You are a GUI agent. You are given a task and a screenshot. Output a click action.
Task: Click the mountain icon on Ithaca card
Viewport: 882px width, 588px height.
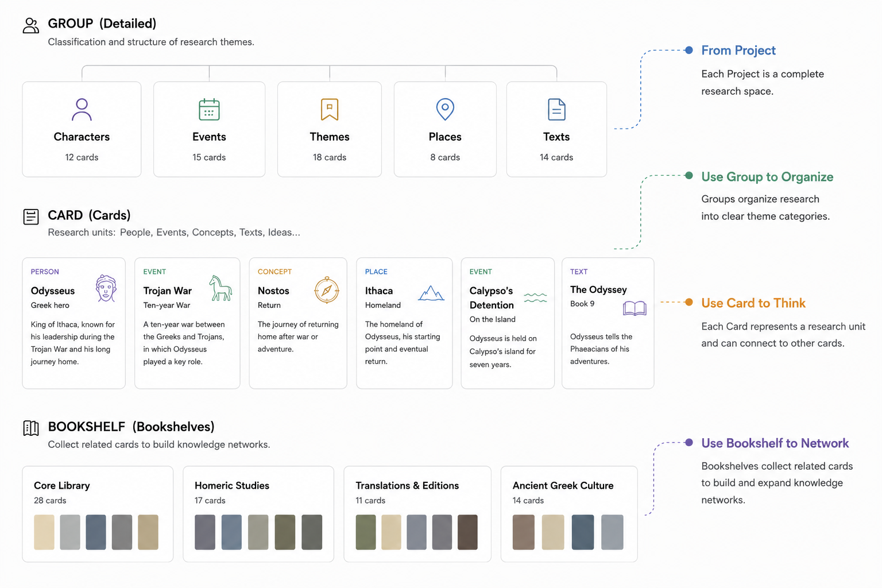(x=431, y=293)
